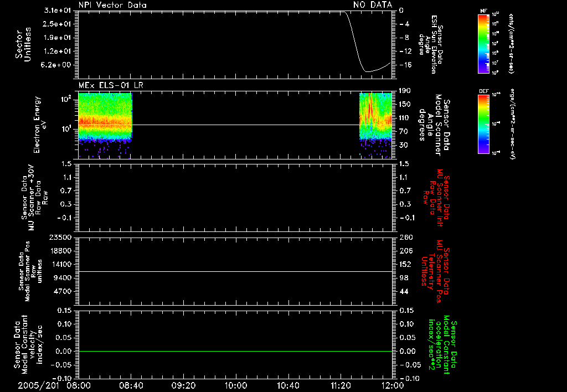This screenshot has width=567, height=392.
Task: Click 'MU Scanner +30V Raw Data' axis title
Action: point(34,198)
